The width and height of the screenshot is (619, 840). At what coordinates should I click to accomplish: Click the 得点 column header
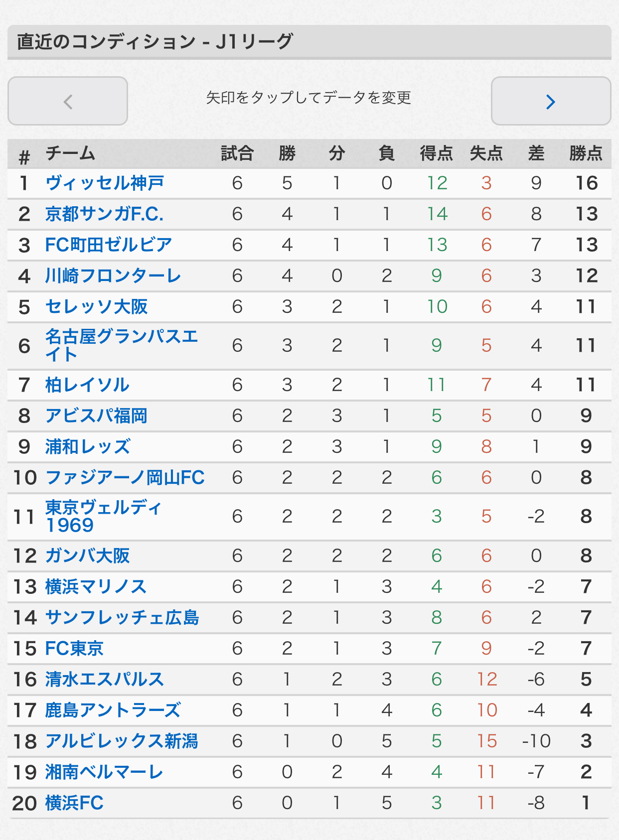437,153
